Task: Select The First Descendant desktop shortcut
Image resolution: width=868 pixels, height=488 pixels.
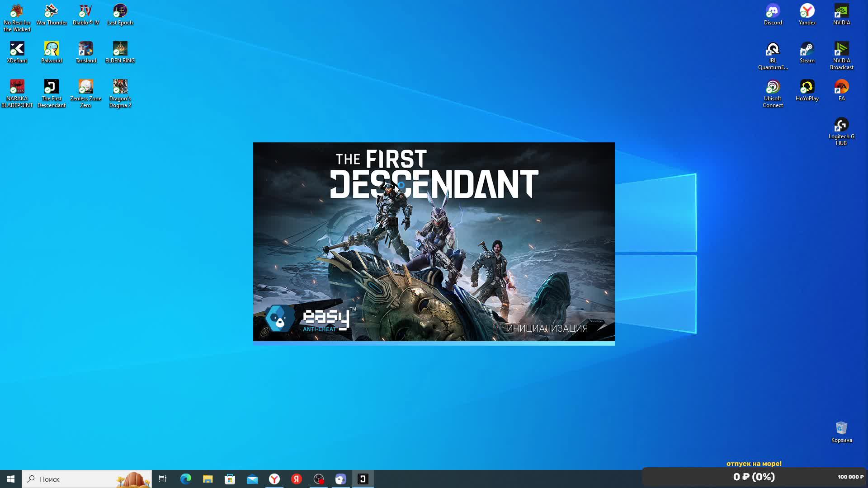Action: (x=52, y=87)
